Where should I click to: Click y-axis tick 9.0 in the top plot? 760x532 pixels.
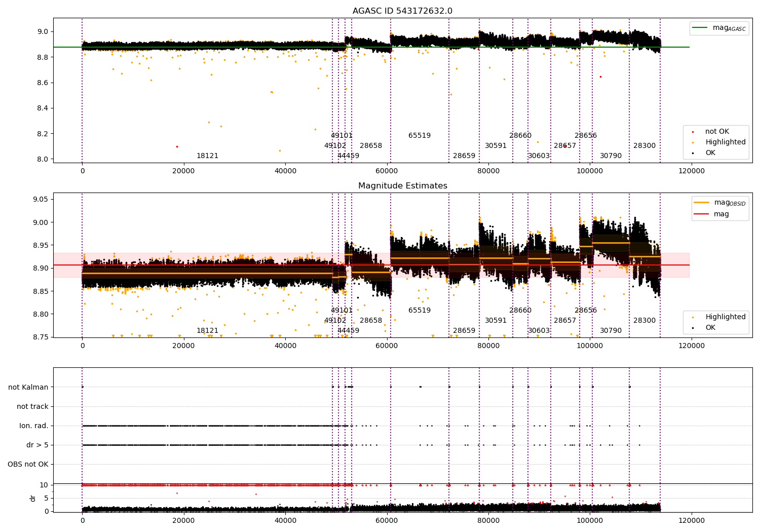(43, 31)
